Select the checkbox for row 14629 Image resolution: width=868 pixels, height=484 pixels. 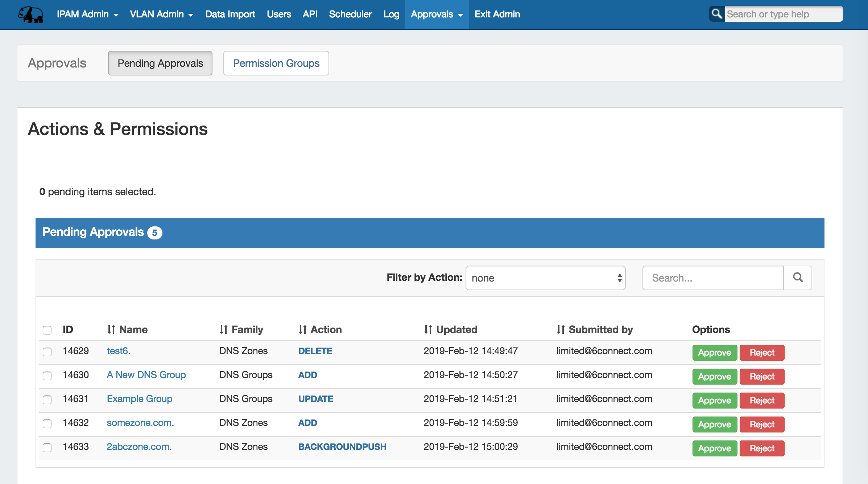[47, 352]
